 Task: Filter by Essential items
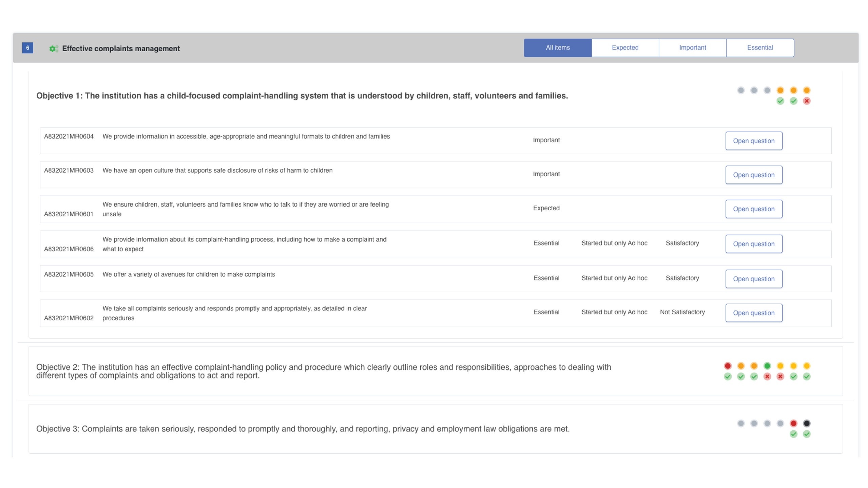tap(760, 48)
